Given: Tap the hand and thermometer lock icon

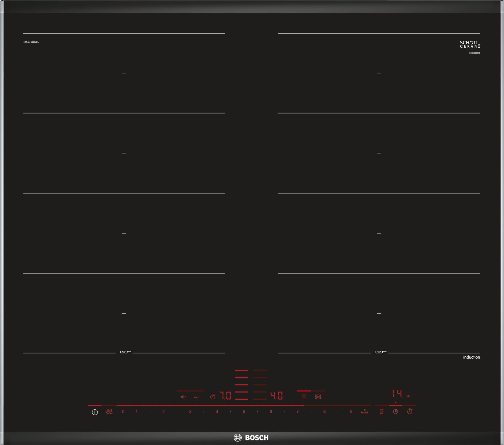Looking at the screenshot, I should click(x=109, y=412).
